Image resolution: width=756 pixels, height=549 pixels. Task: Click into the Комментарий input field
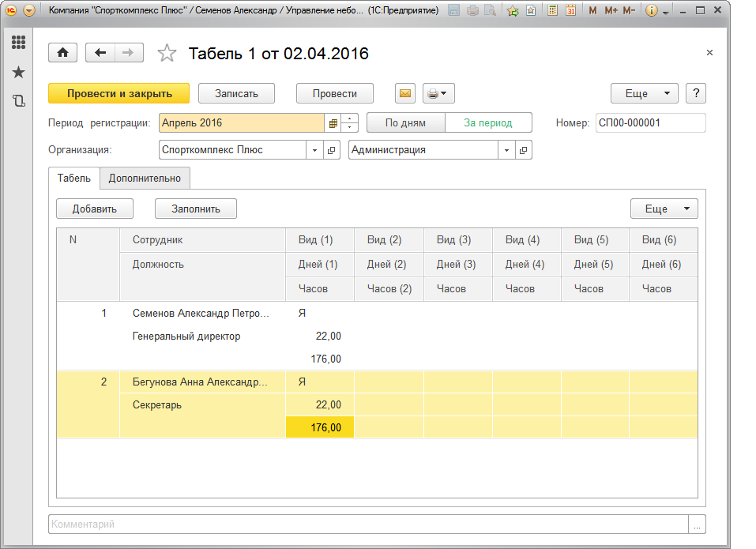pyautogui.click(x=367, y=524)
